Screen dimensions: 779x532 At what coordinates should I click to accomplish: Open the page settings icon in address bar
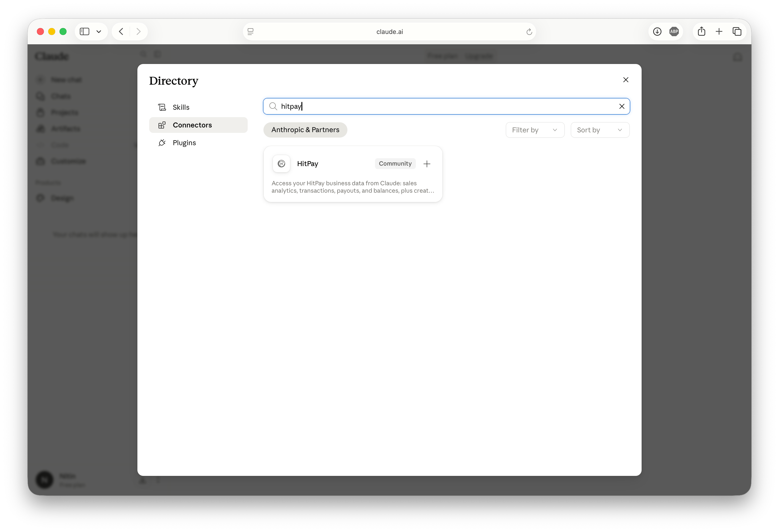click(250, 31)
